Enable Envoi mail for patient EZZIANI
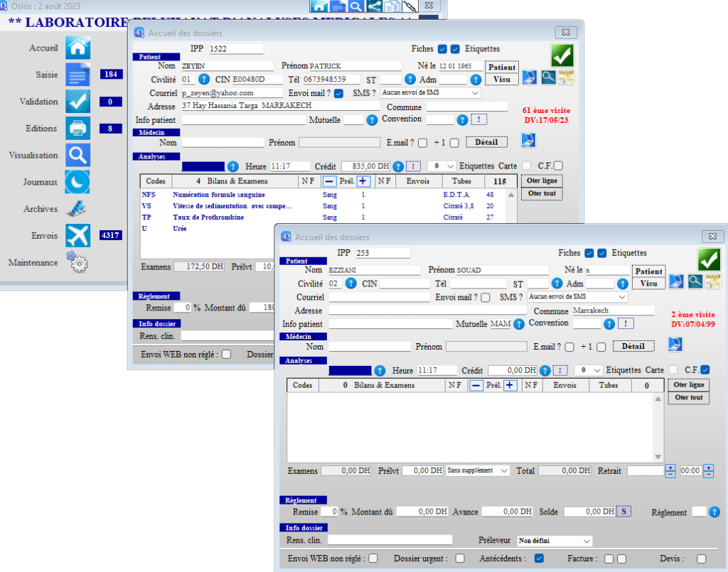The width and height of the screenshot is (728, 572). 486,298
